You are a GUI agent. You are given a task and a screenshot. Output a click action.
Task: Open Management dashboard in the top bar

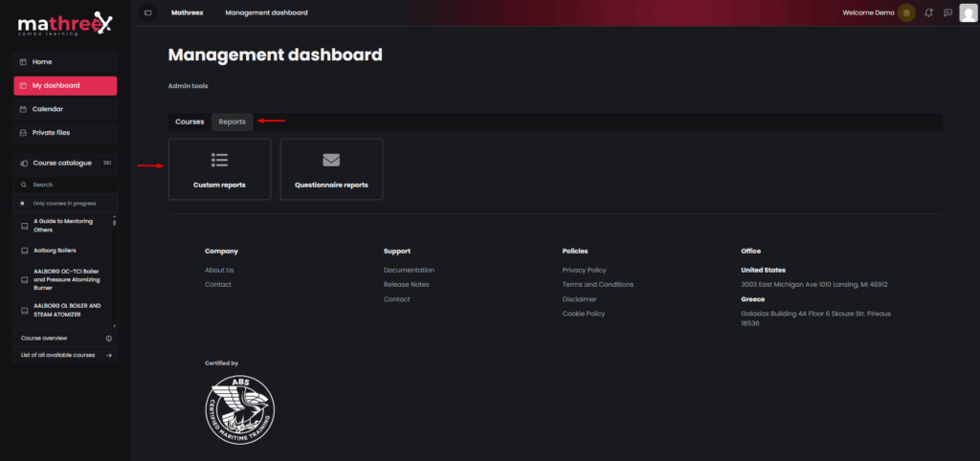pos(266,12)
